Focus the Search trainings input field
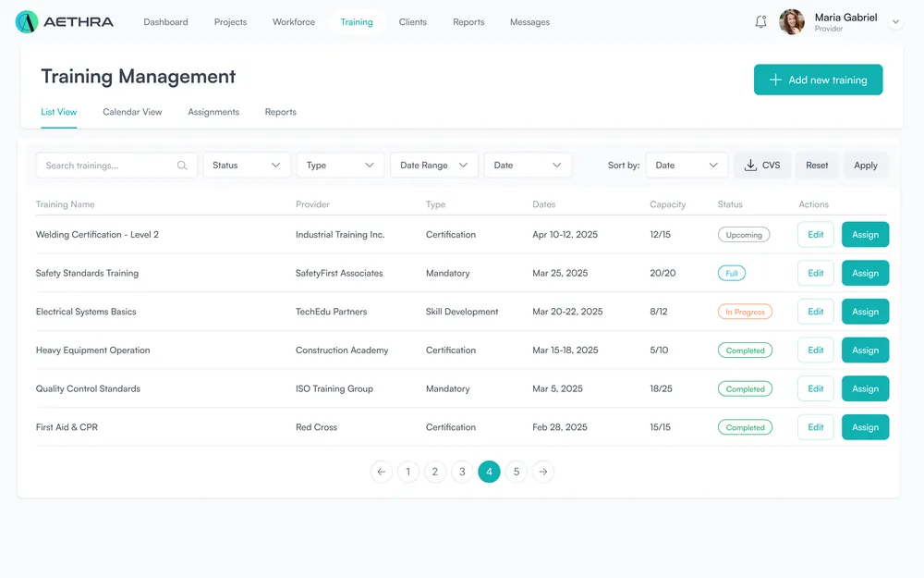 pyautogui.click(x=116, y=166)
